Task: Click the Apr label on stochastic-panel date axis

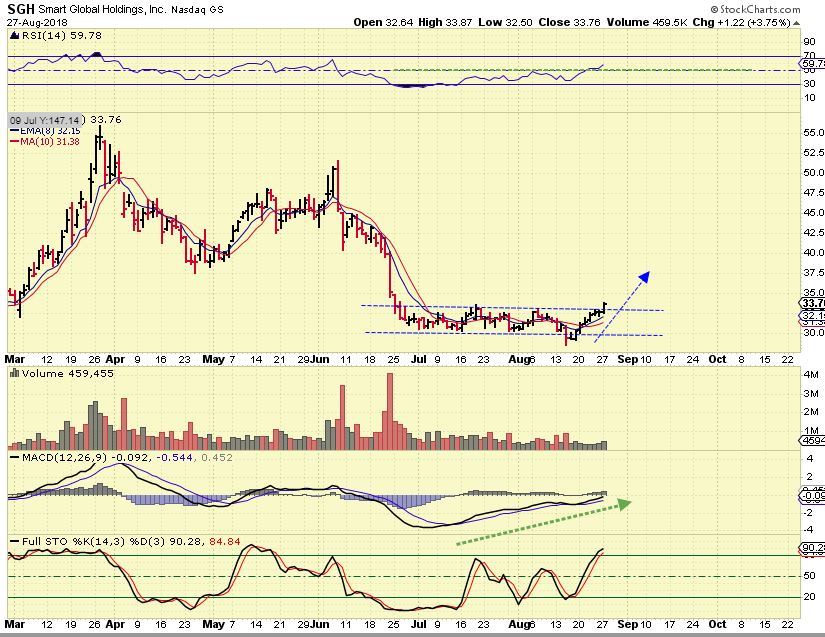Action: click(115, 624)
